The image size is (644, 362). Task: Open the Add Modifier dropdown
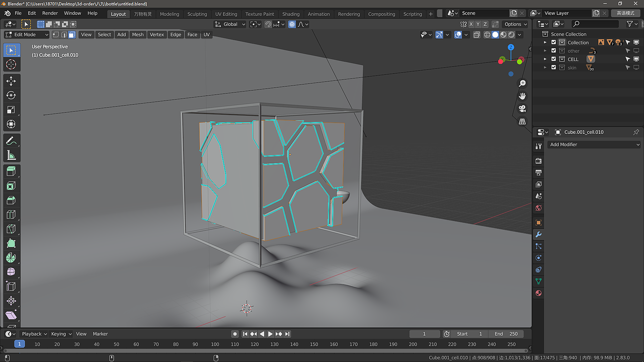point(594,144)
